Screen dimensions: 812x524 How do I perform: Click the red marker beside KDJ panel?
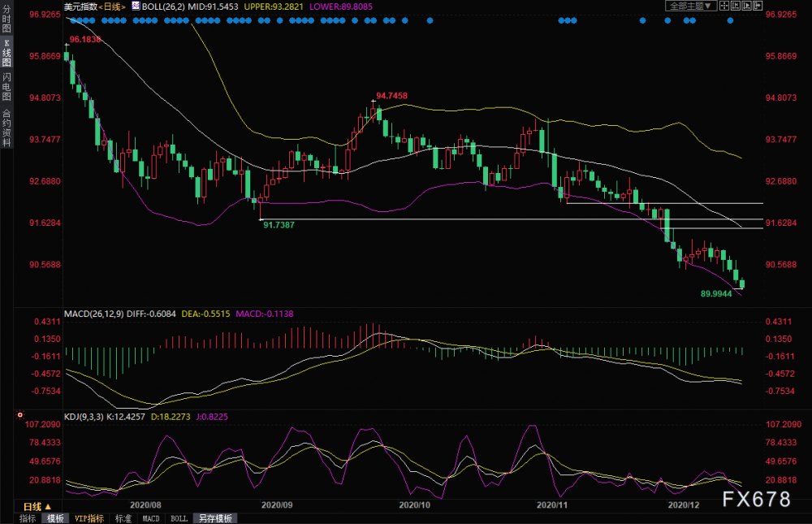19,415
